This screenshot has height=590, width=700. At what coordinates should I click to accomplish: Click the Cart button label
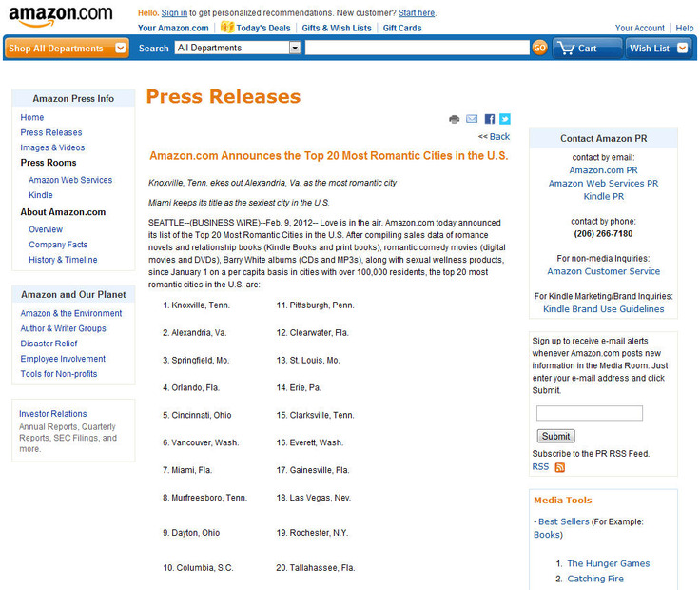(x=587, y=49)
